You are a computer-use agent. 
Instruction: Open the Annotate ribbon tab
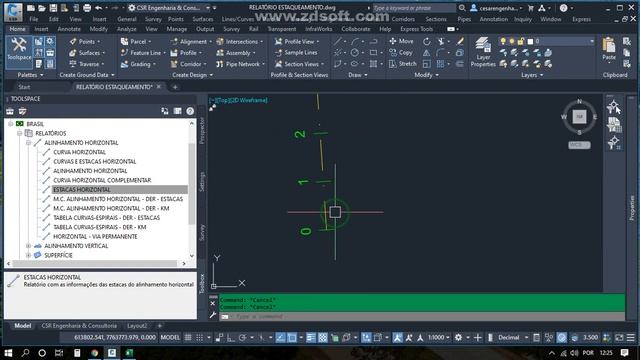69,29
